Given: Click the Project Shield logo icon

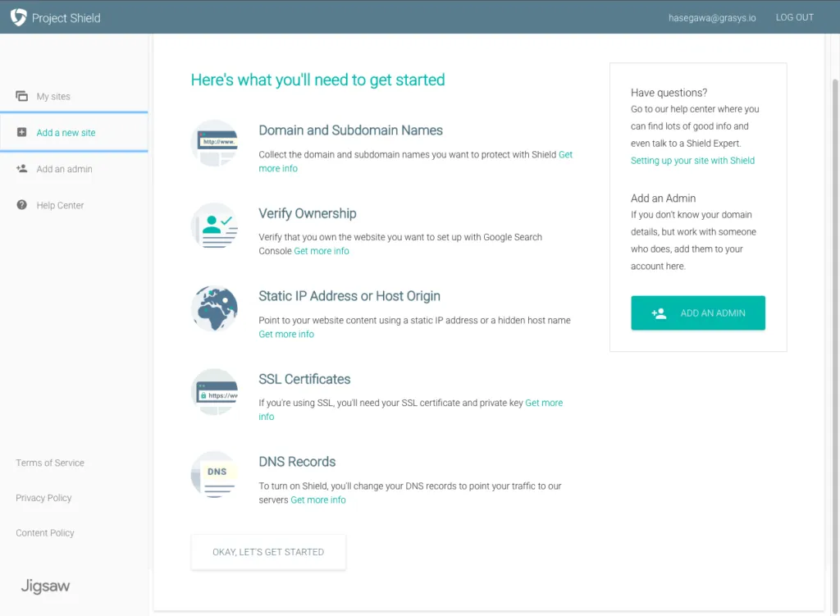Looking at the screenshot, I should pyautogui.click(x=18, y=17).
